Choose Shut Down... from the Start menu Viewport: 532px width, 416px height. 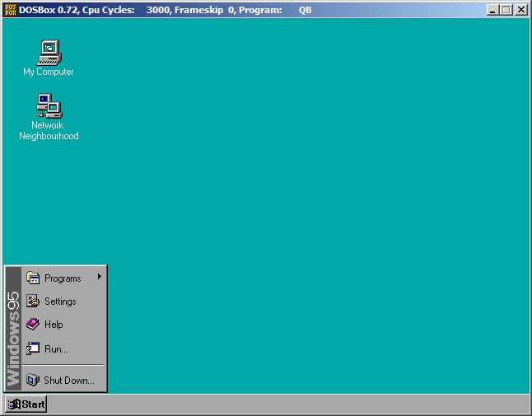click(x=63, y=380)
